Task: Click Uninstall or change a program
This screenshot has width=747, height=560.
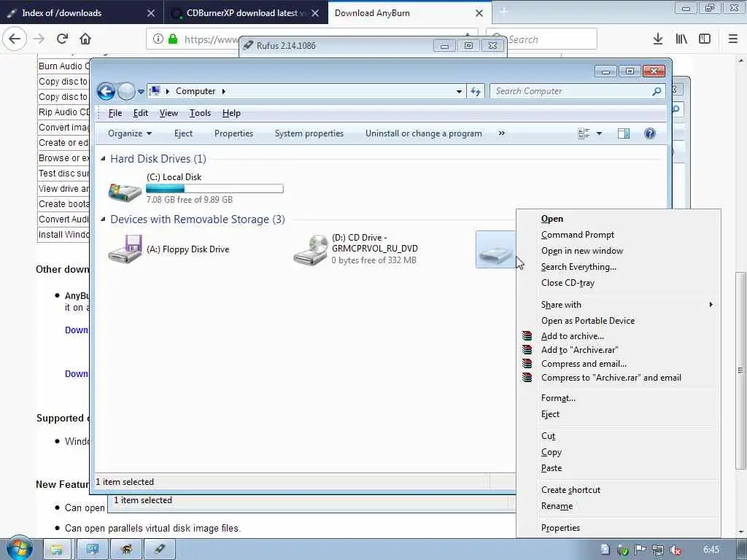Action: point(424,133)
